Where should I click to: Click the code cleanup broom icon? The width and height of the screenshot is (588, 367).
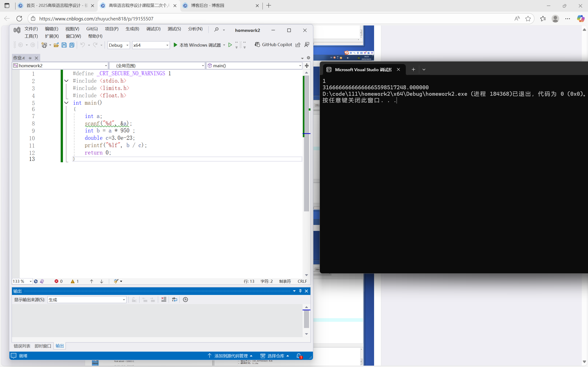tap(116, 281)
